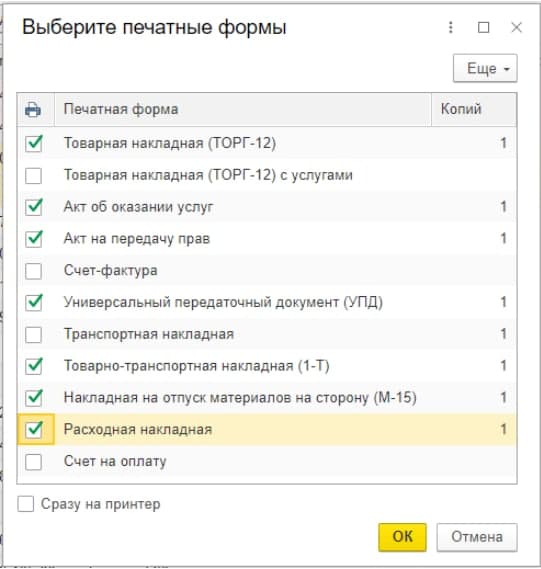Click the Отмена button

(477, 537)
